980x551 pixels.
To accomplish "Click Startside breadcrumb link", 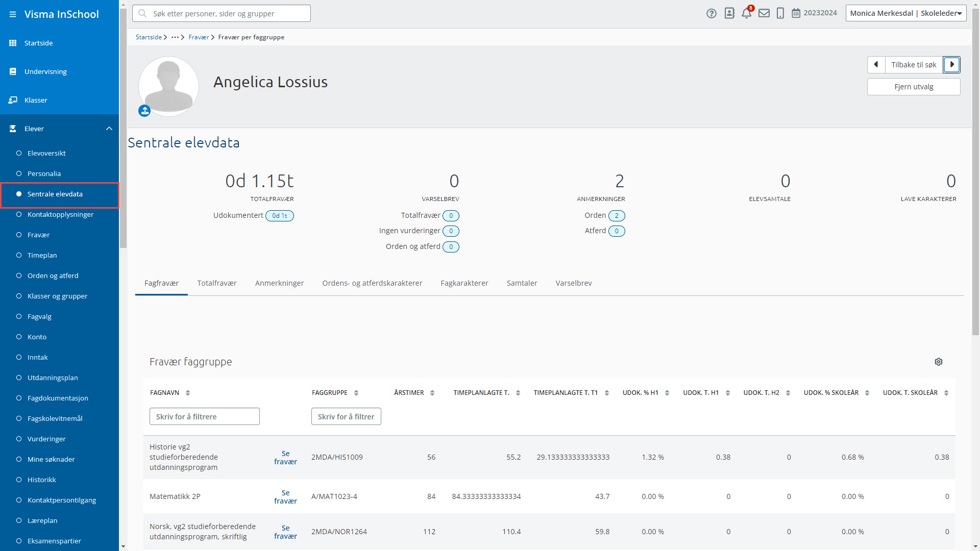I will click(x=149, y=37).
